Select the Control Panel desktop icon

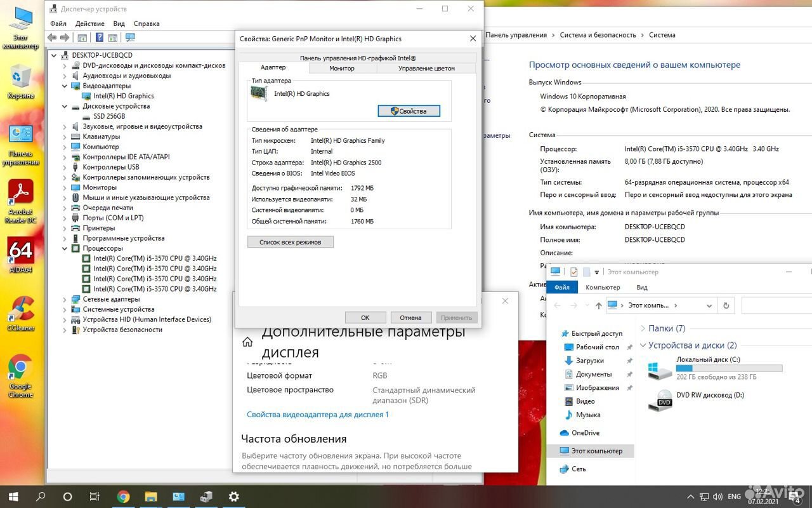tap(21, 144)
